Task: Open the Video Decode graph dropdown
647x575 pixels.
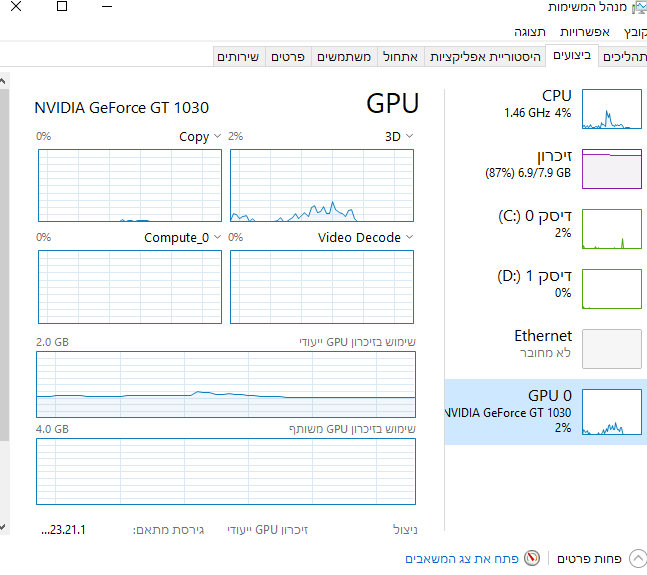Action: tap(409, 237)
